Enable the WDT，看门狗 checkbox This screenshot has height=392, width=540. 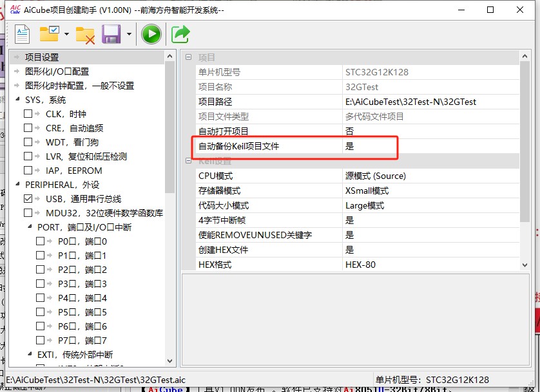28,142
